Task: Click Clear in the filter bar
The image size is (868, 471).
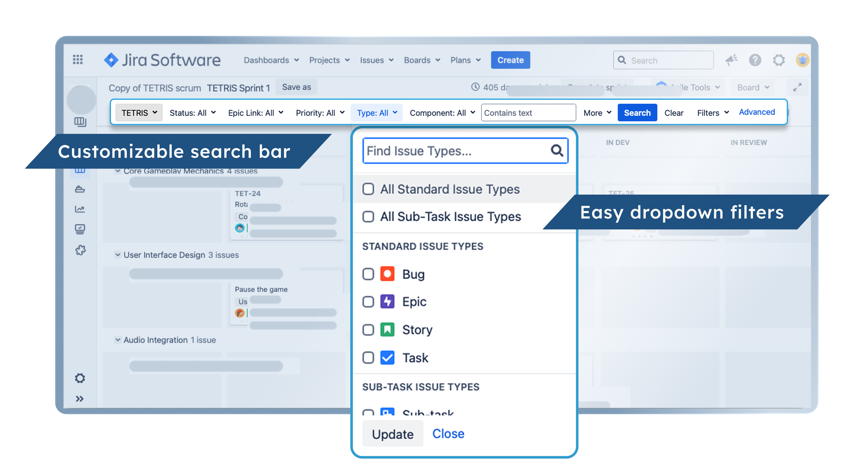Action: tap(674, 112)
